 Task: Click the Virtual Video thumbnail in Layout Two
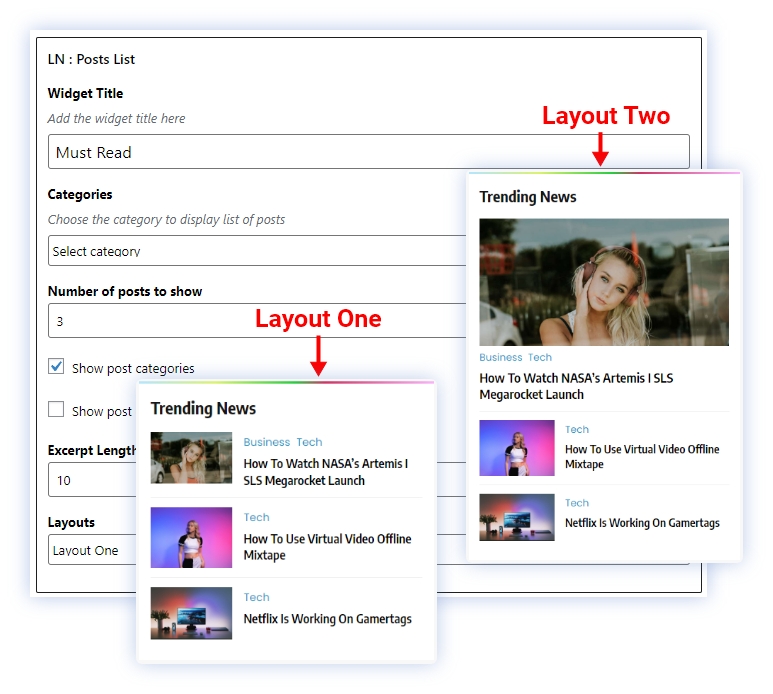pos(516,447)
